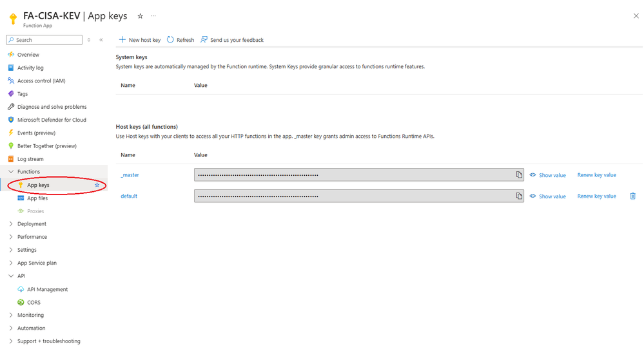
Task: Open Microsoft Defender for Cloud
Action: (52, 120)
